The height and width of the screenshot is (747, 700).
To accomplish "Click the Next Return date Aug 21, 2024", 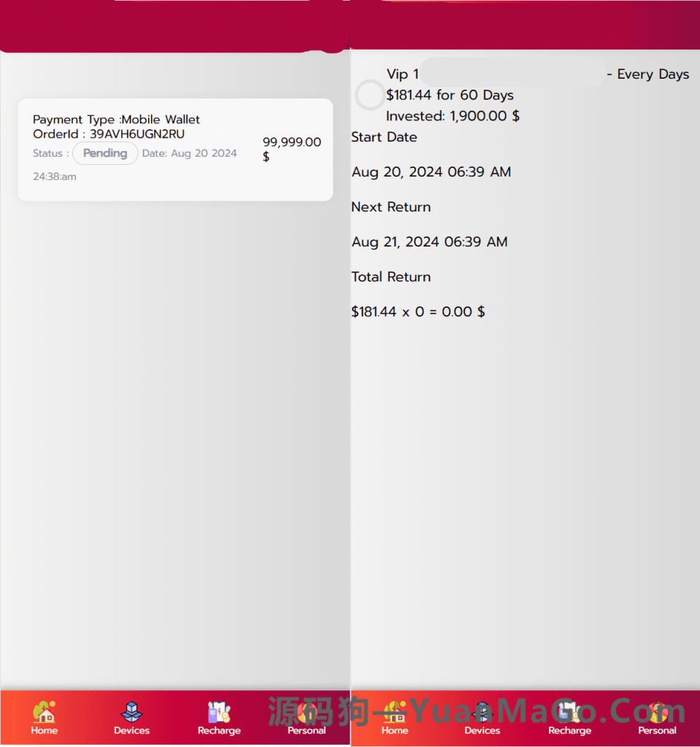I will 429,242.
